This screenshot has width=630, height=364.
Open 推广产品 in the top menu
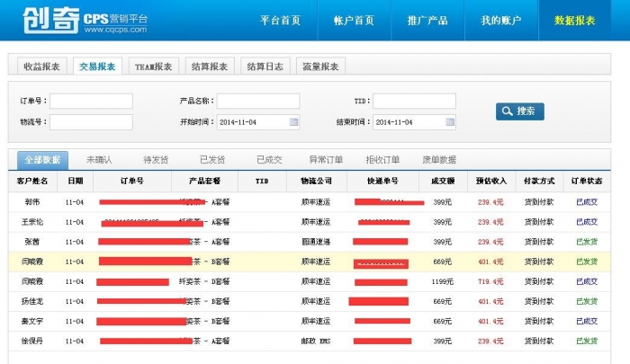[x=427, y=20]
